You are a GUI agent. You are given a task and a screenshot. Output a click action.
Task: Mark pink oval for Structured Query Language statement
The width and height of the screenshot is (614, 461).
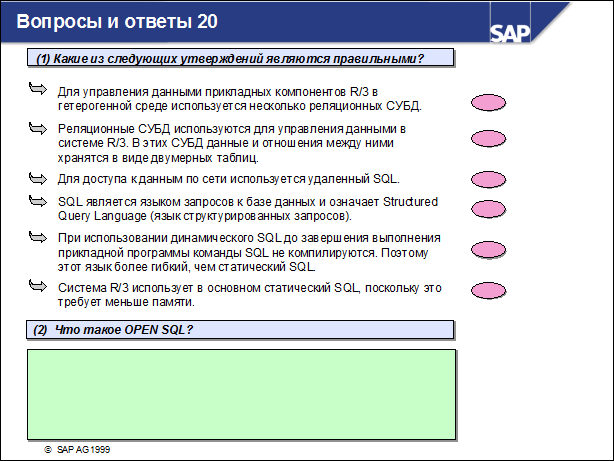(x=490, y=212)
